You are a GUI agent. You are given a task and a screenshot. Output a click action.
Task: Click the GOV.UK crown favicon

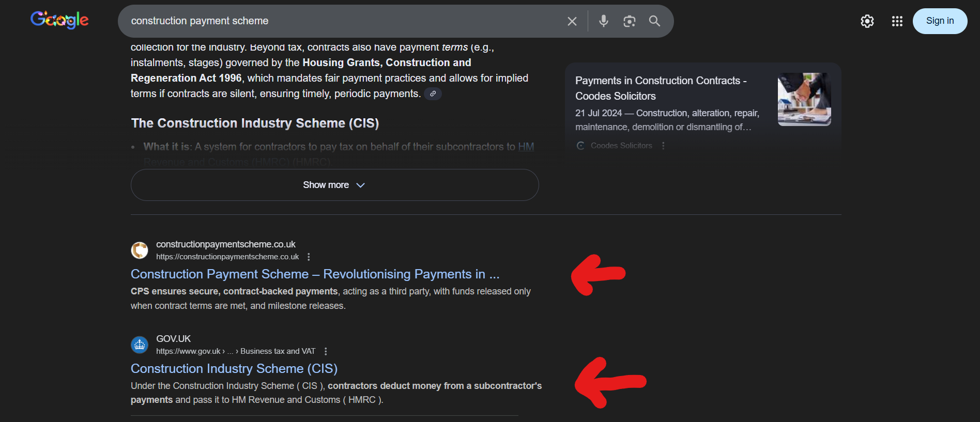(x=140, y=345)
